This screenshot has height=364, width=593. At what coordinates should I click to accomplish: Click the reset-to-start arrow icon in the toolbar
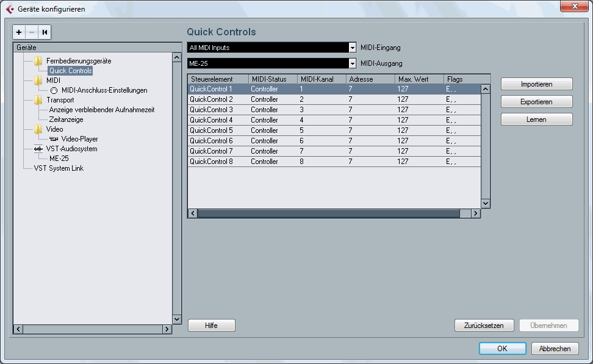(45, 32)
